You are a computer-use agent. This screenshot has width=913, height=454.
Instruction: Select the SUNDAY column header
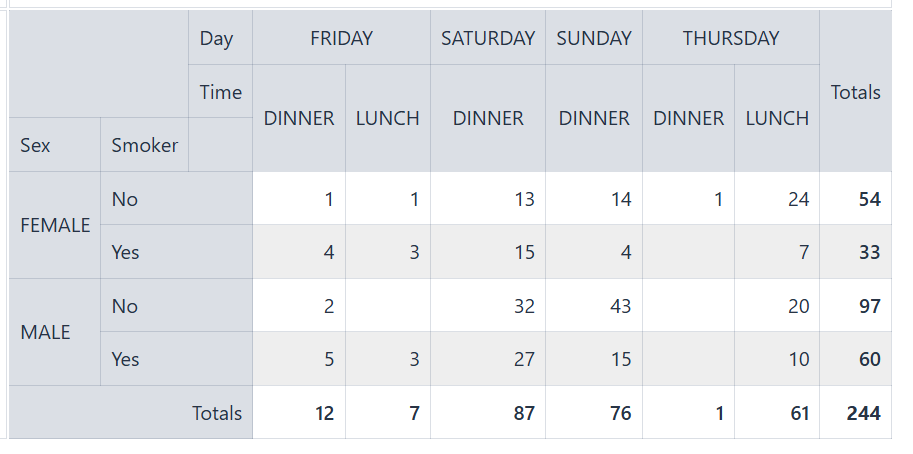pos(594,38)
